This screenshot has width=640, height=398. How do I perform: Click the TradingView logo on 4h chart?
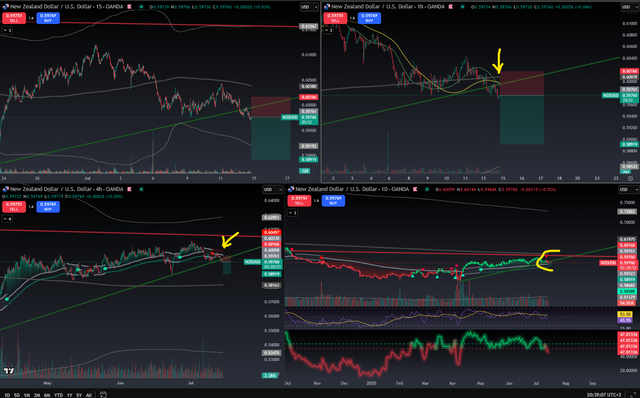point(9,371)
